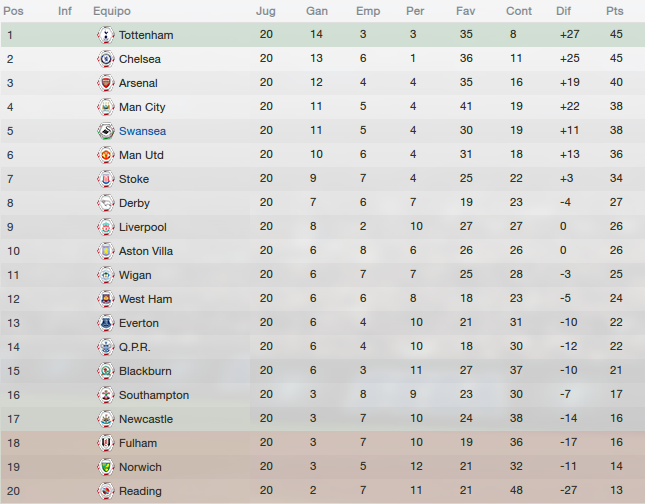Viewport: 645px width, 504px height.
Task: Select the Fulham badge icon
Action: 106,443
